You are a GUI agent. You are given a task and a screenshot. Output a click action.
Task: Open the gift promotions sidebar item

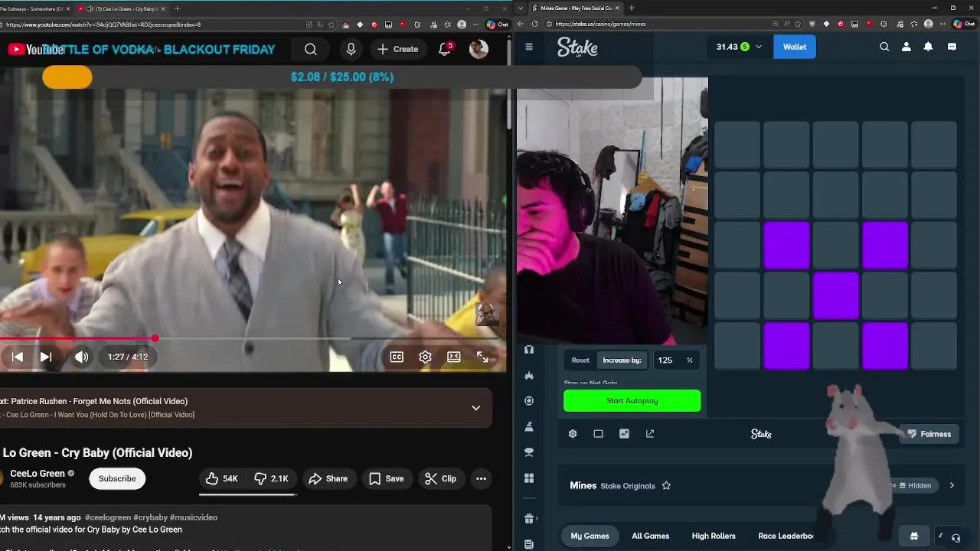click(x=528, y=519)
